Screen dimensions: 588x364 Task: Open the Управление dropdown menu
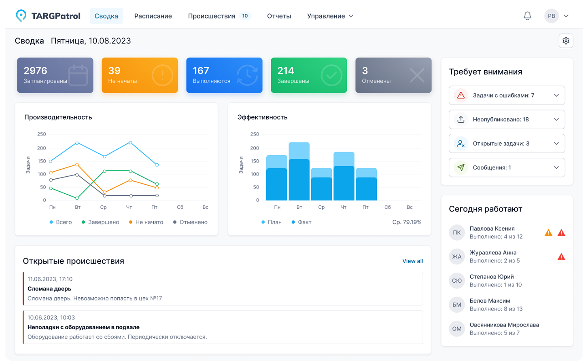330,16
